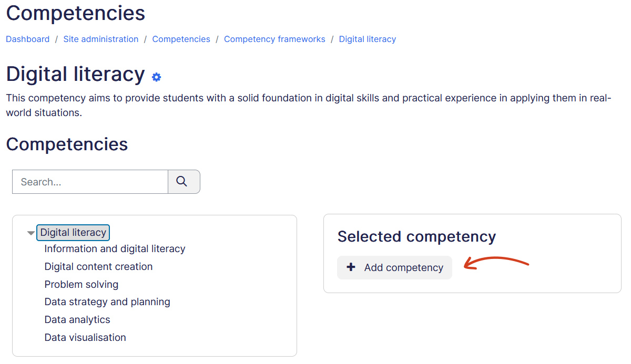631x364 pixels.
Task: Navigate to Competencies breadcrumb link
Action: pyautogui.click(x=181, y=39)
